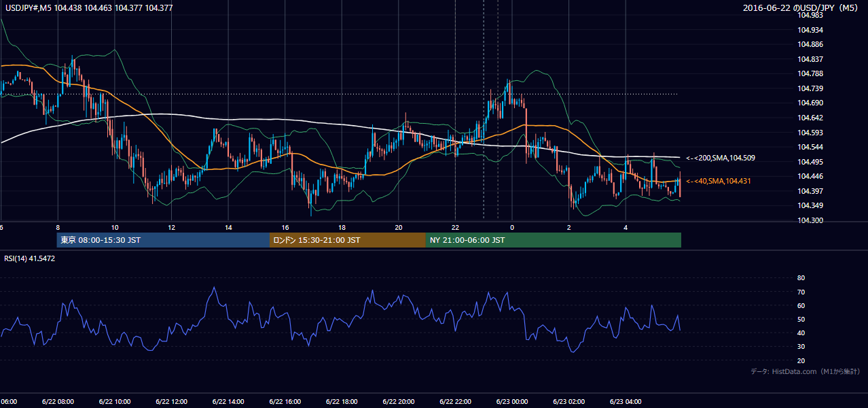Click the 6/22 18:00 bottom time label

tap(342, 401)
